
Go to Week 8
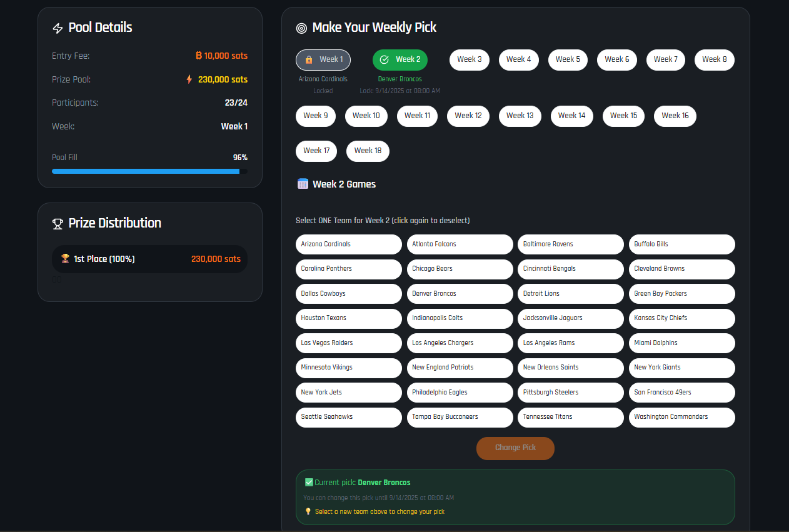pyautogui.click(x=715, y=59)
